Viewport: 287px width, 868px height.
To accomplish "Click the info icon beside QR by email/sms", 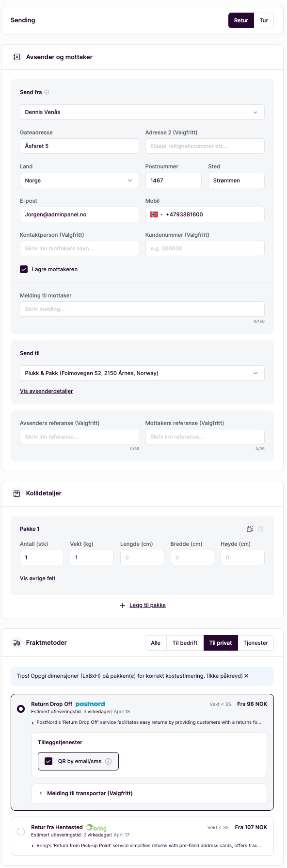I will point(109,761).
